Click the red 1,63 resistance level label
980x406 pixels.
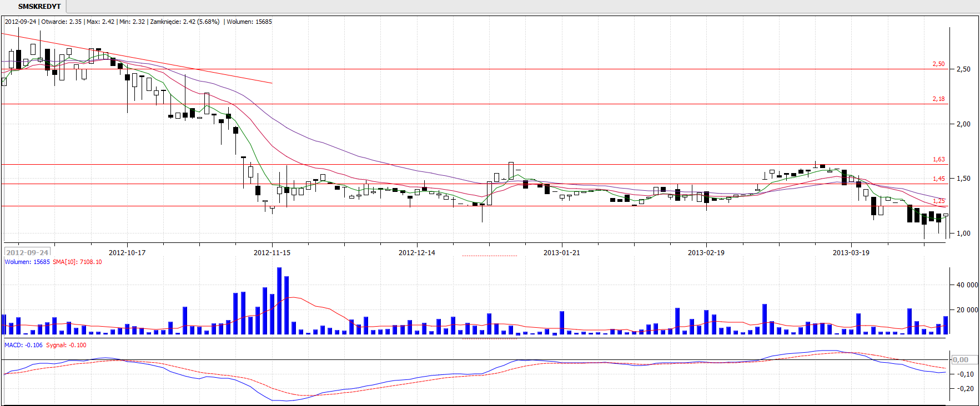938,160
